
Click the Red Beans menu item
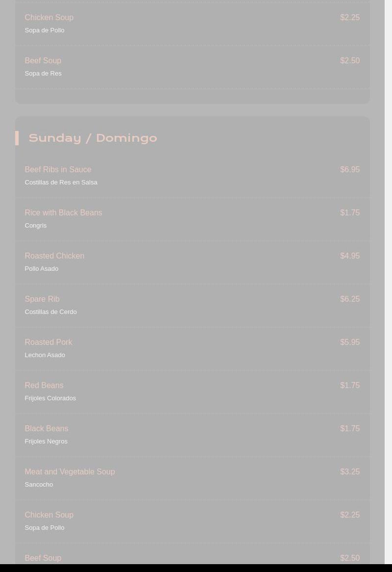point(44,386)
